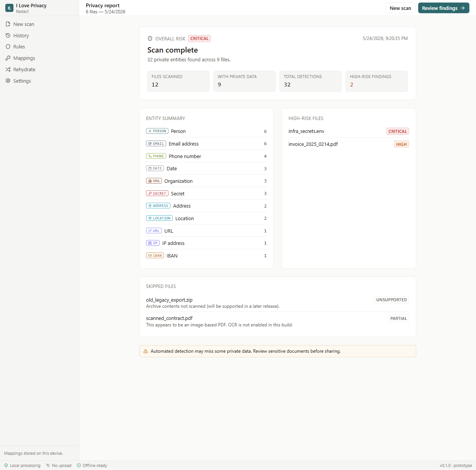The height and width of the screenshot is (470, 476).
Task: Click the Review findings button
Action: 444,8
